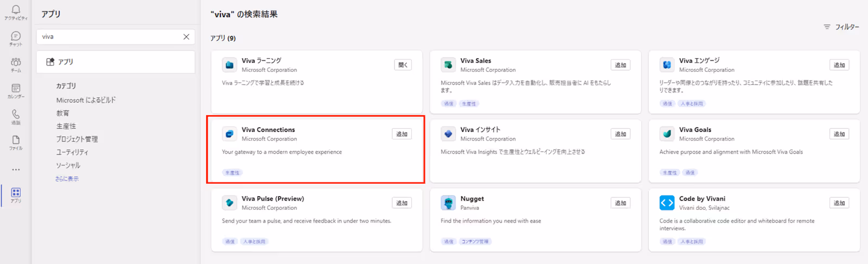
Task: Click the 生産性 tag on Viva Goals card
Action: (x=669, y=173)
